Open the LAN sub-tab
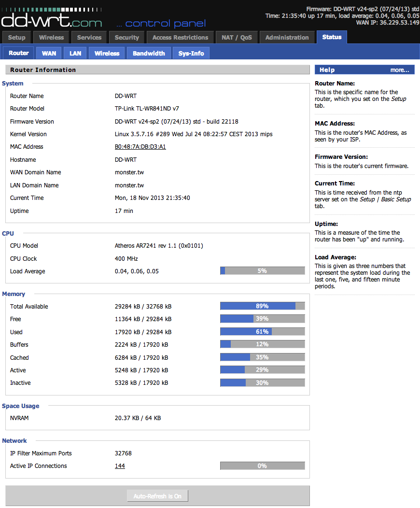The height and width of the screenshot is (508, 420). 75,54
